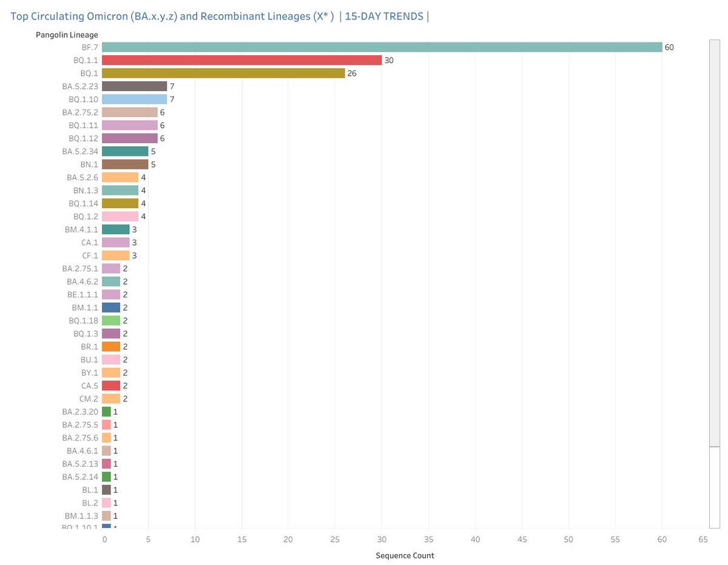Click the 'BA.5.2.14' lineage label

[80, 477]
